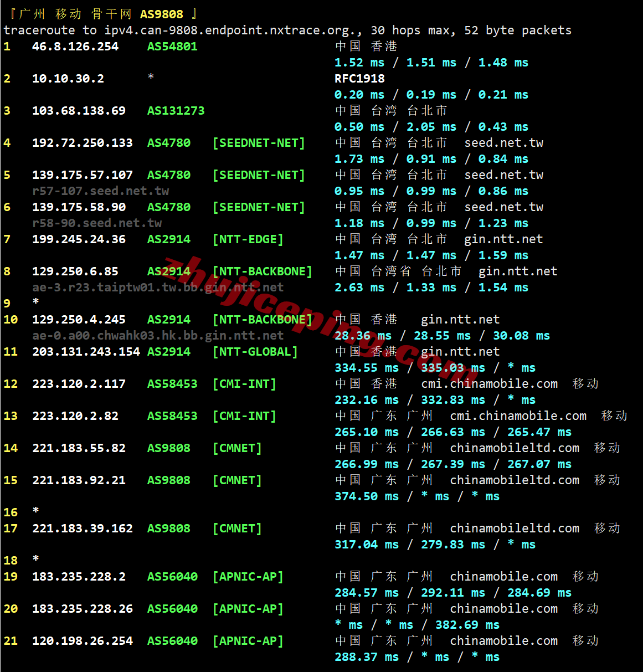
Task: Select IP address 129.250.6.85
Action: click(75, 271)
